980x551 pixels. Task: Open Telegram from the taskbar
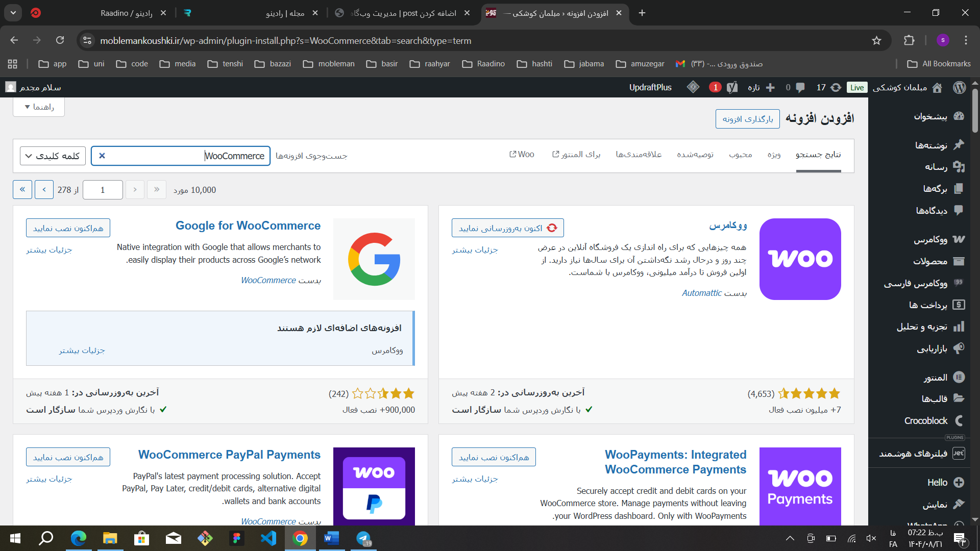363,538
